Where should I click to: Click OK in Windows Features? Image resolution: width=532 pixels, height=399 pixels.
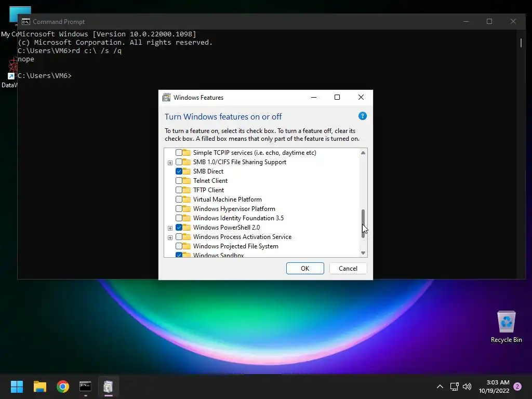[305, 269]
